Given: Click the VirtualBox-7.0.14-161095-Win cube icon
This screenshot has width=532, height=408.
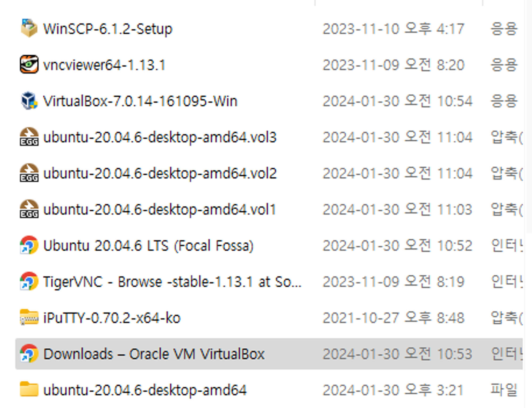Looking at the screenshot, I should point(29,101).
